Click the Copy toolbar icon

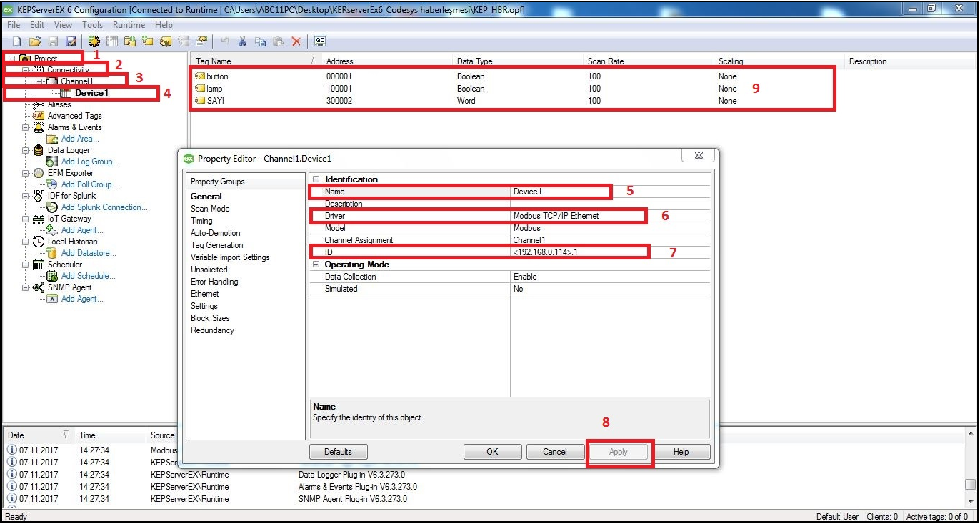[x=260, y=41]
